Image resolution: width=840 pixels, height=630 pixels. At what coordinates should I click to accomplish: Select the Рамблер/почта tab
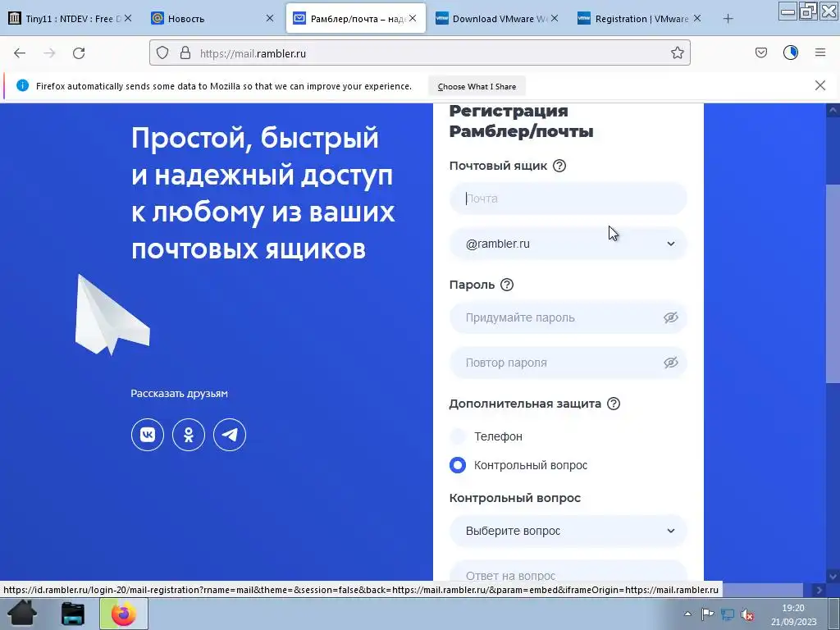356,19
